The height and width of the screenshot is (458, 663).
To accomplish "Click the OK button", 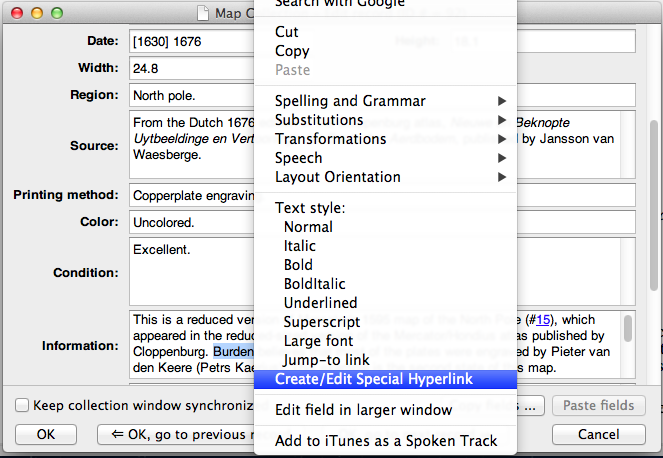I will 46,434.
